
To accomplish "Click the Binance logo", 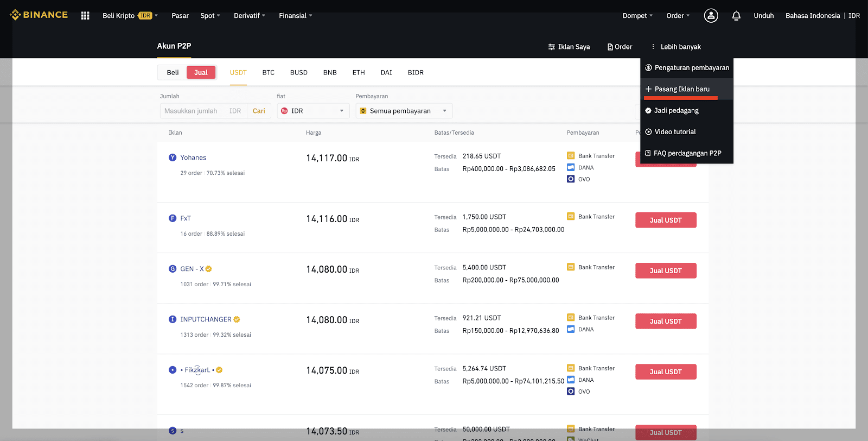I will 39,15.
